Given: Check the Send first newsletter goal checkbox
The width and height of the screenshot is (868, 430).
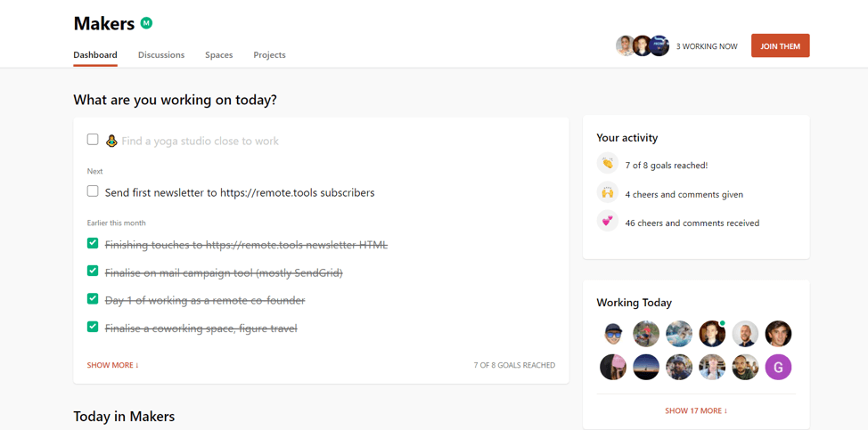Looking at the screenshot, I should pyautogui.click(x=93, y=191).
